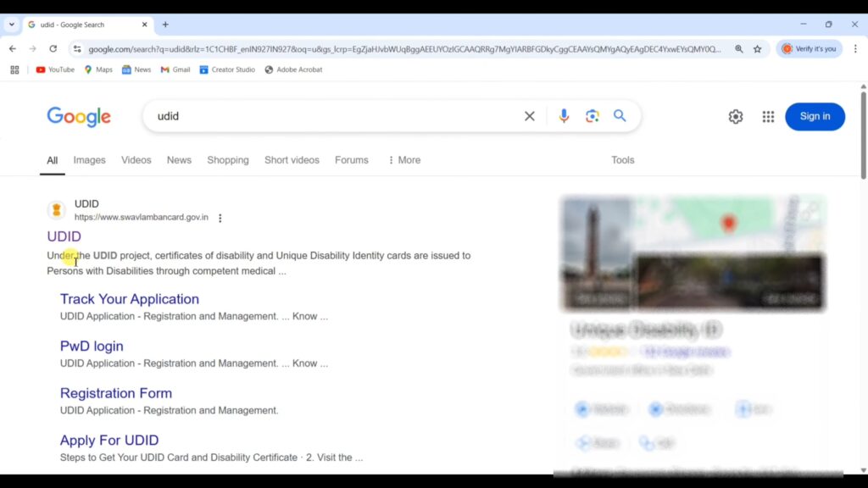Image resolution: width=868 pixels, height=488 pixels.
Task: Close the 'udid - Google Search' tab
Action: [144, 25]
